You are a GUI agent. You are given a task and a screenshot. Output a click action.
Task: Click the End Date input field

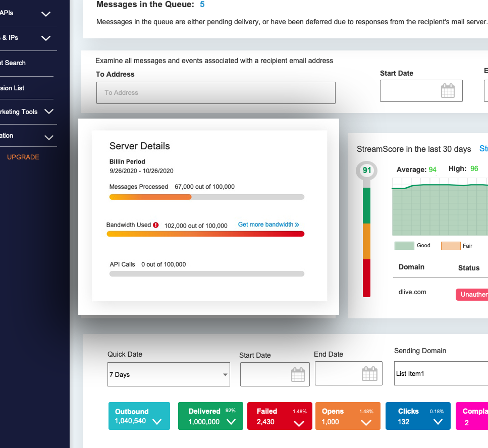point(349,373)
